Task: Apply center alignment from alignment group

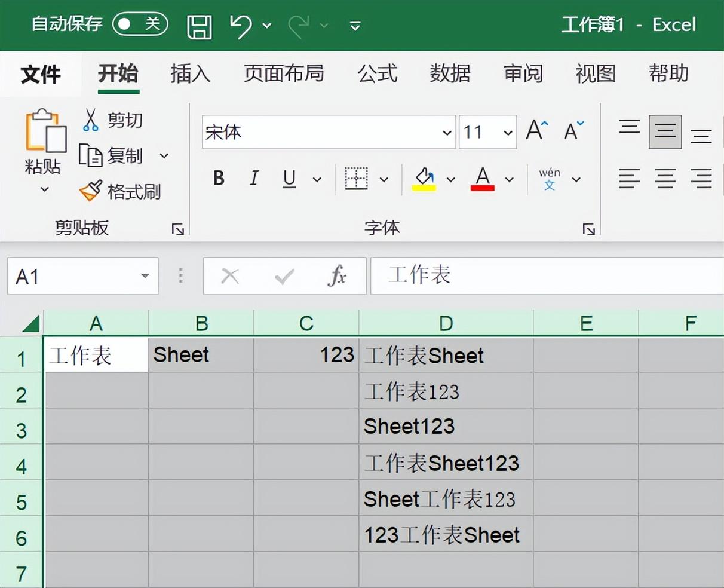Action: 665,179
